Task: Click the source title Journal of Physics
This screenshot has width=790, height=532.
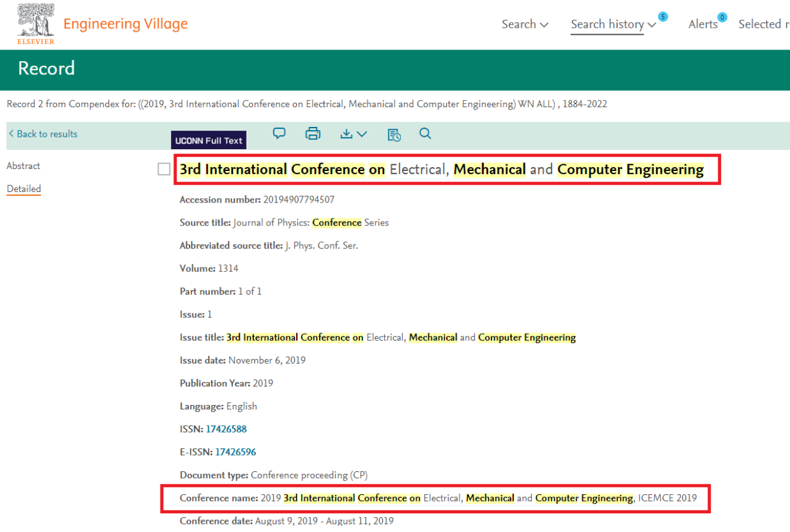Action: [311, 222]
